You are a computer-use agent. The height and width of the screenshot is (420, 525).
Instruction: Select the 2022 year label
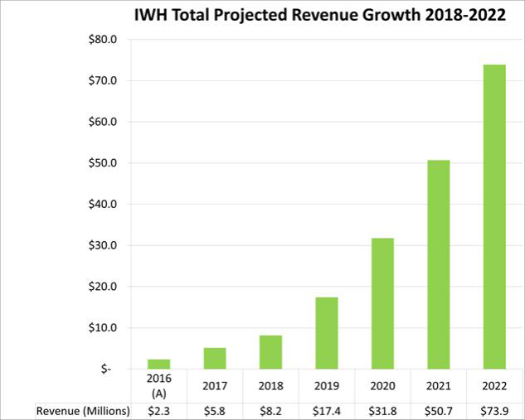pyautogui.click(x=494, y=385)
